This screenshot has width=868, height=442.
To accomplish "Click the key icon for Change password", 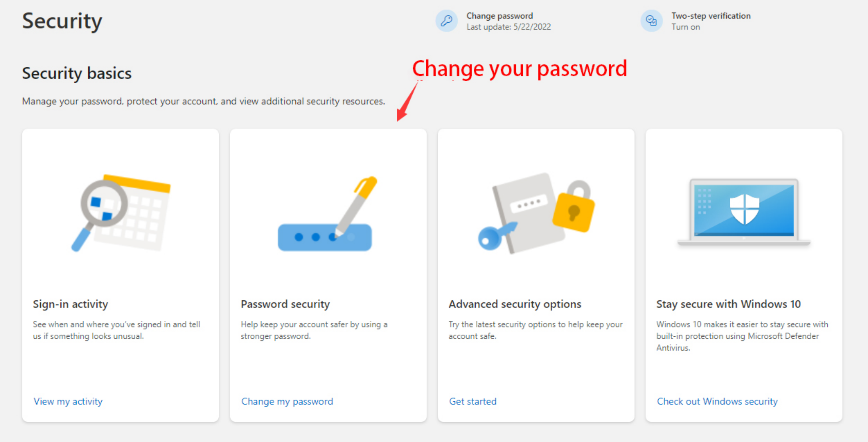I will [x=446, y=21].
